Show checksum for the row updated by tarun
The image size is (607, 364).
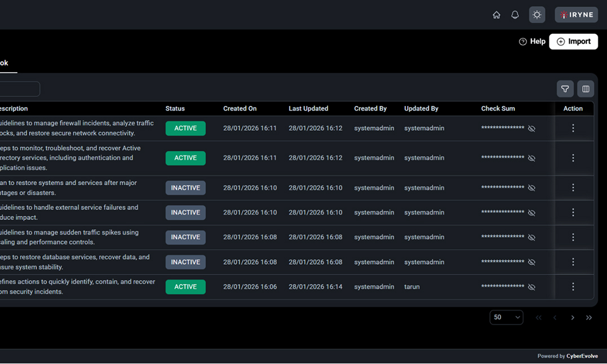(x=531, y=287)
